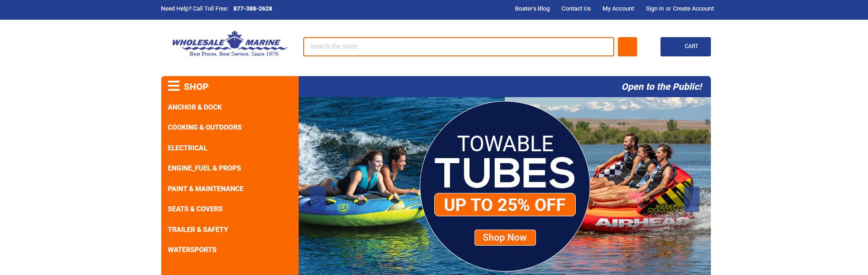Image resolution: width=868 pixels, height=275 pixels.
Task: Click the orange search submit button
Action: [x=627, y=47]
